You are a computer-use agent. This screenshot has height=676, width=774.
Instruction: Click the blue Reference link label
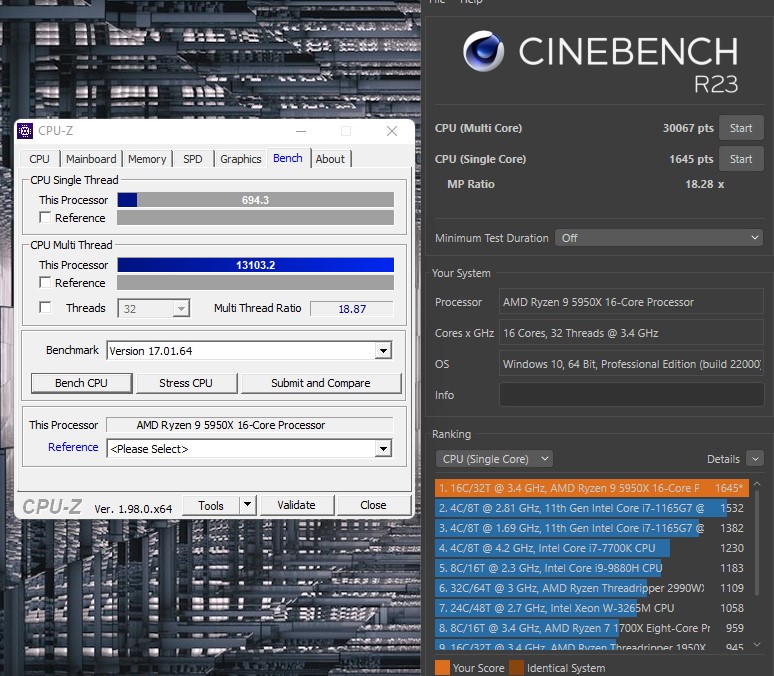[73, 447]
